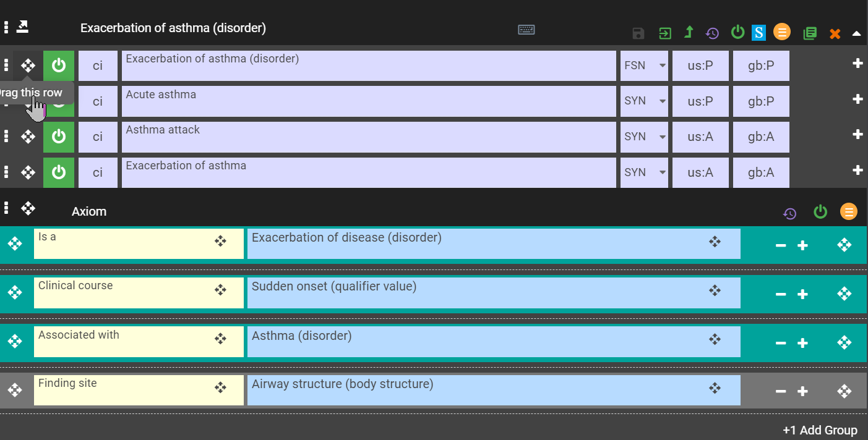868x440 pixels.
Task: Click the ci case button on FSN row
Action: 98,66
